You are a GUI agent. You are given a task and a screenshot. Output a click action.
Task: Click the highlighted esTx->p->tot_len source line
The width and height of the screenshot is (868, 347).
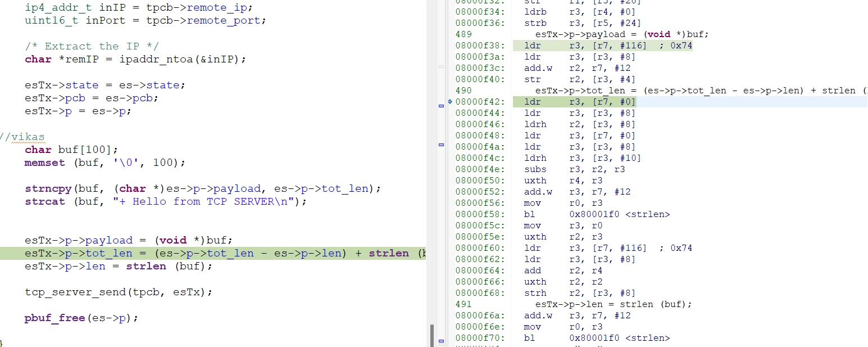tap(212, 254)
